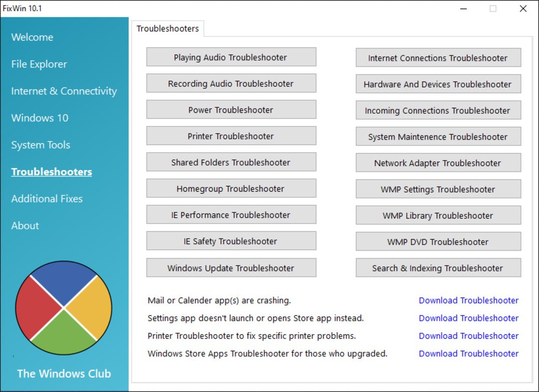
Task: Start IE Performance Troubleshooter
Action: tap(231, 215)
